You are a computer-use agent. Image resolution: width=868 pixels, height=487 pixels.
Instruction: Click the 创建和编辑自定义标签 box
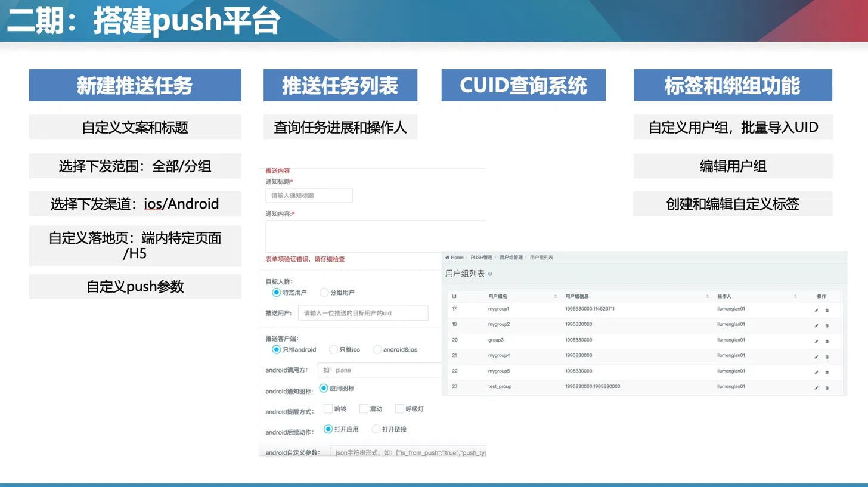tap(733, 204)
